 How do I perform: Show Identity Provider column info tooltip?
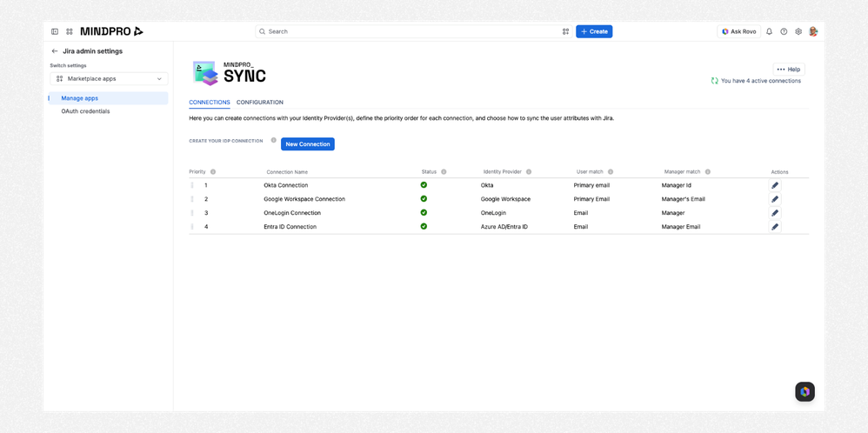(529, 171)
